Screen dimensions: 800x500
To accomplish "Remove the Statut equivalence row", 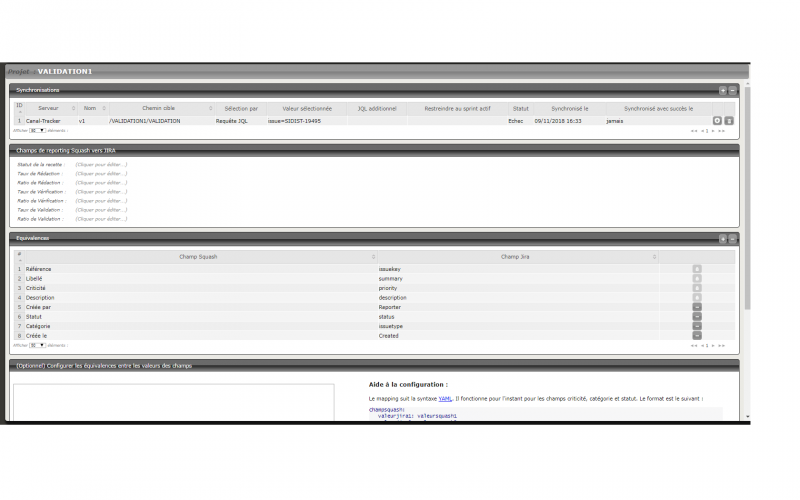I will click(x=697, y=316).
